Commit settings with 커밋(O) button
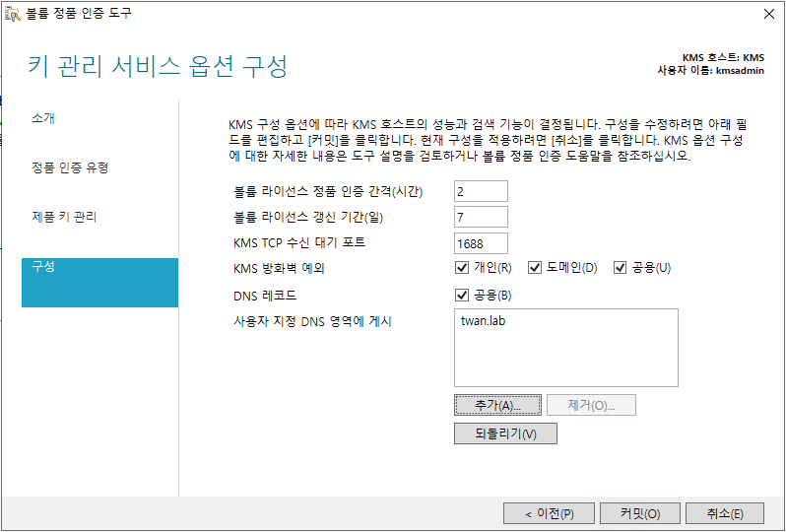This screenshot has width=786, height=532. pos(640,513)
